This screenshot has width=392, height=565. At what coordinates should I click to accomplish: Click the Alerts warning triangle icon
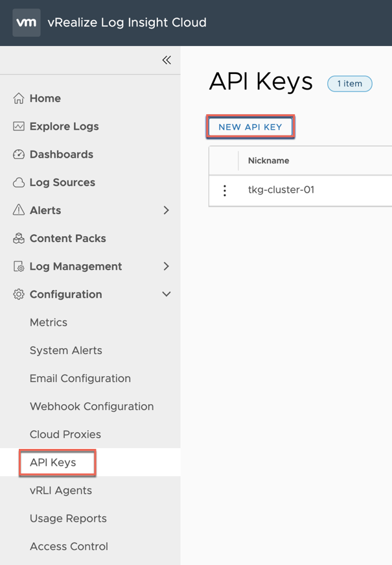[x=19, y=210]
